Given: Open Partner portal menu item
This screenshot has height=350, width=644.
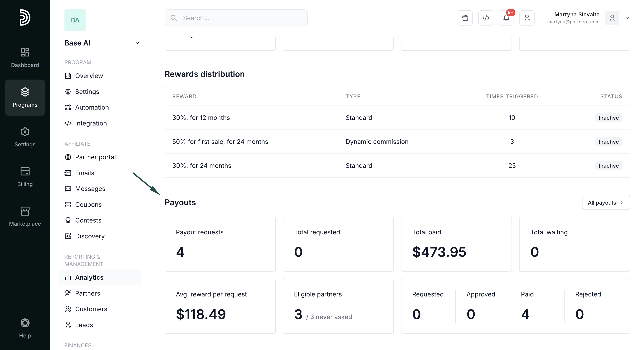Looking at the screenshot, I should [x=95, y=157].
